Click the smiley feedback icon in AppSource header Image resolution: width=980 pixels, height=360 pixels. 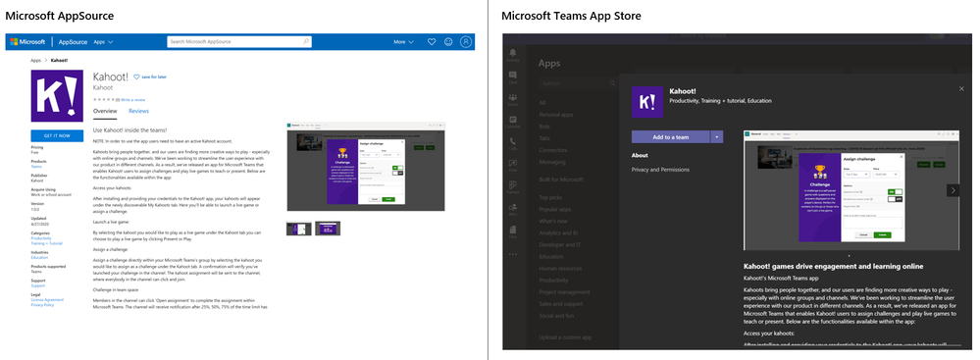(448, 42)
